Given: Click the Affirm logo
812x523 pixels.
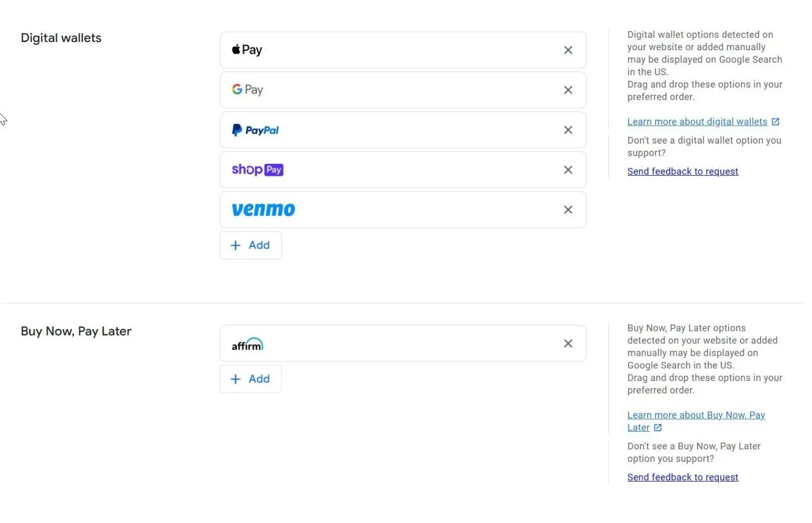Looking at the screenshot, I should point(247,344).
